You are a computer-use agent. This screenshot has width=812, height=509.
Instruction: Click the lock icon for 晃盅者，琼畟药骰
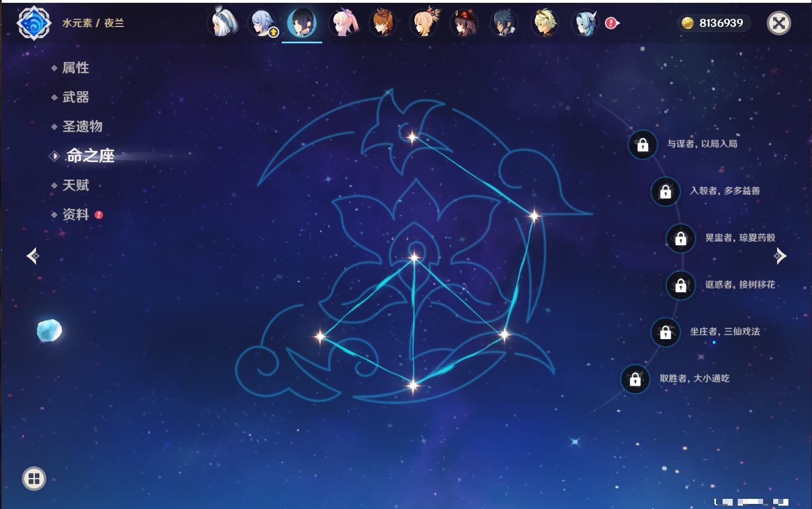pos(681,238)
